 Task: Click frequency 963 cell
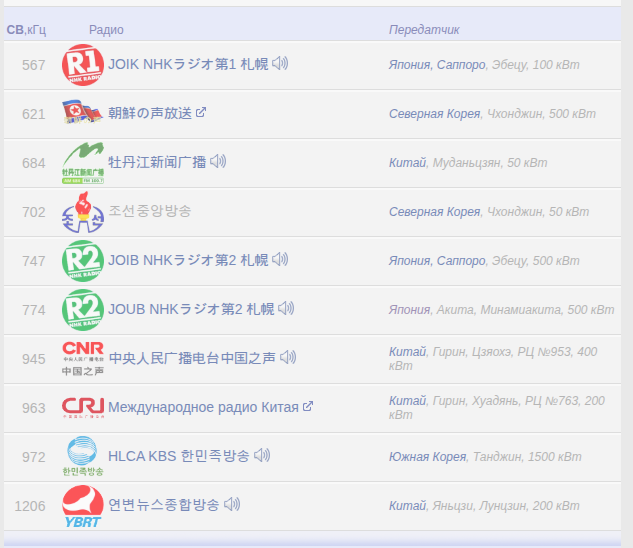pyautogui.click(x=34, y=408)
